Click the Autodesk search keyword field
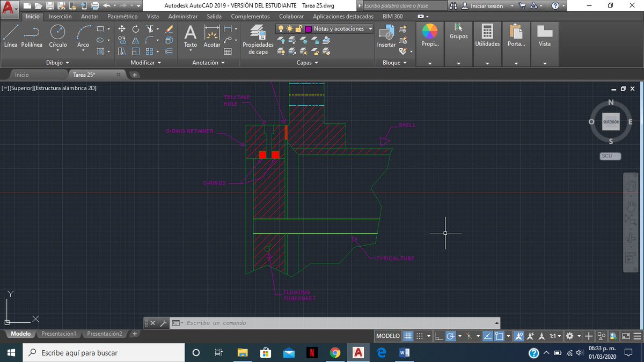The height and width of the screenshot is (362, 644). click(x=405, y=6)
